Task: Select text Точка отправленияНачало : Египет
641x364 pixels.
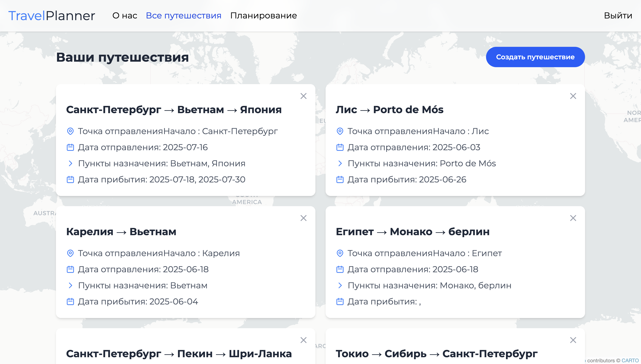Action: (x=425, y=253)
